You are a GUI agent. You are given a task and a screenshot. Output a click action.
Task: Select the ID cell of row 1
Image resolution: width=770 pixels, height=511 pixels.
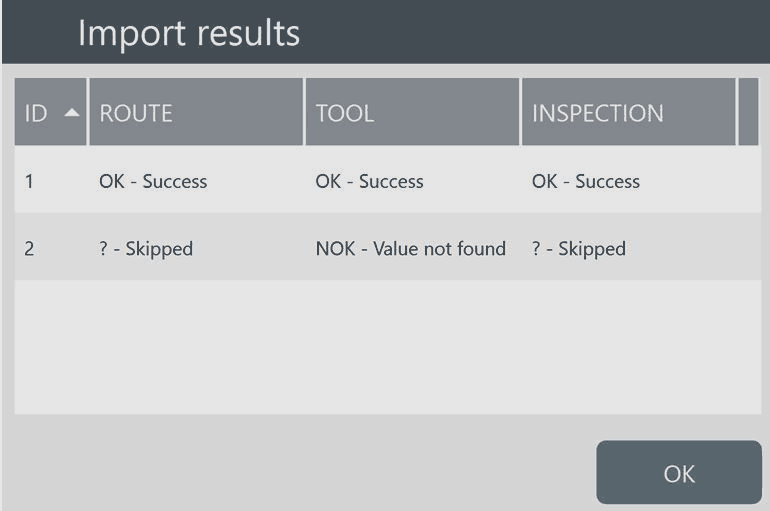click(x=31, y=182)
